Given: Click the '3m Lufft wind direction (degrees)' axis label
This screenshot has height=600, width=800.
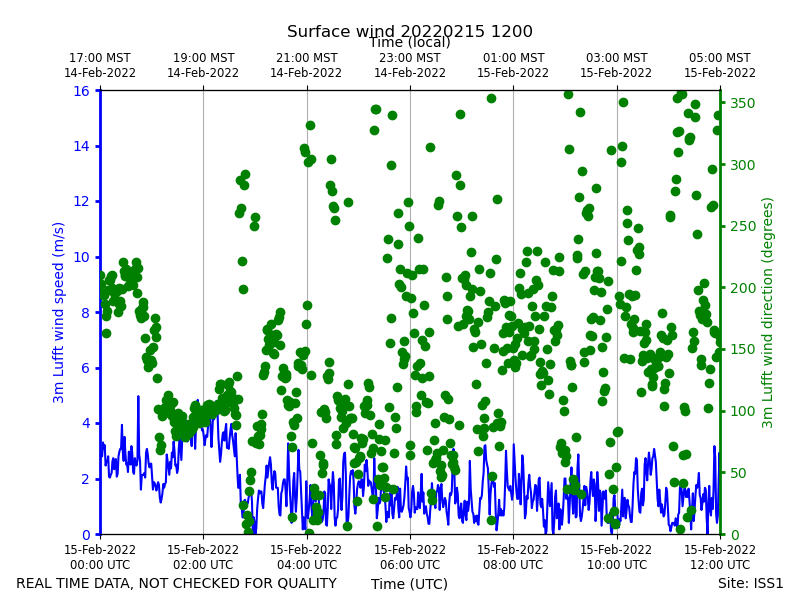Looking at the screenshot, I should pos(767,312).
